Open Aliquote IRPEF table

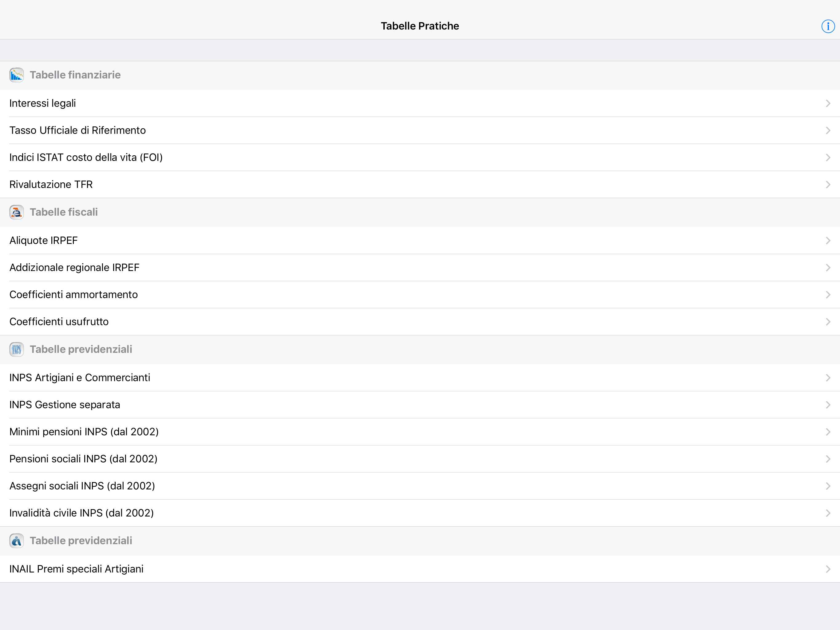pyautogui.click(x=44, y=241)
